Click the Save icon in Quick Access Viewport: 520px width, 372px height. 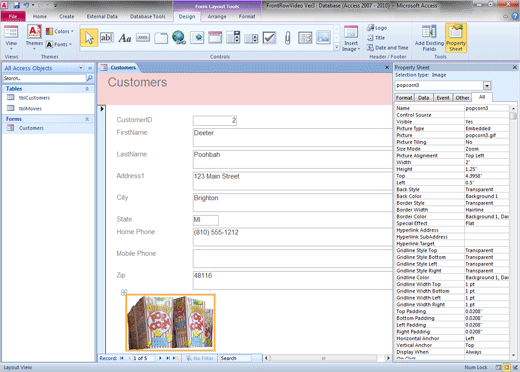16,5
